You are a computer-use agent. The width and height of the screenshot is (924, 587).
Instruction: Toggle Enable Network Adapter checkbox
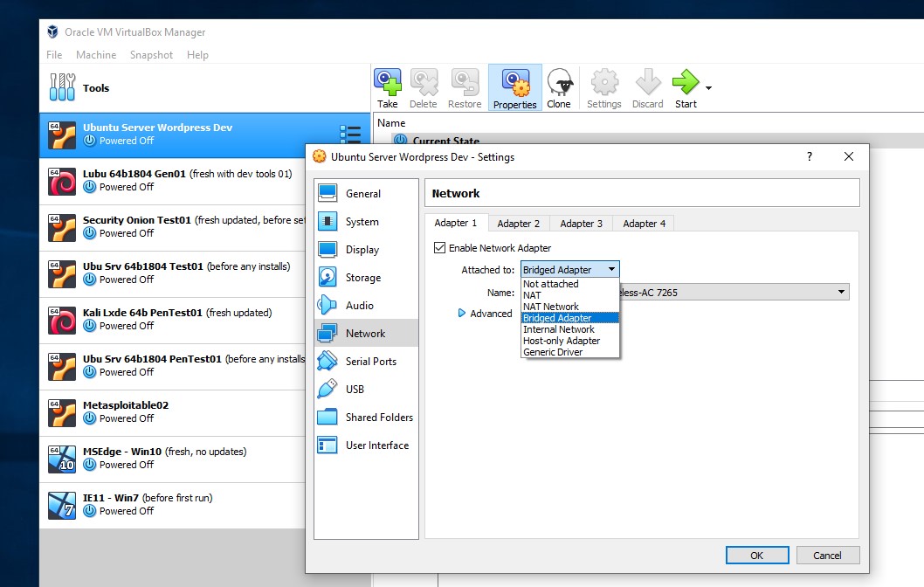tap(439, 248)
